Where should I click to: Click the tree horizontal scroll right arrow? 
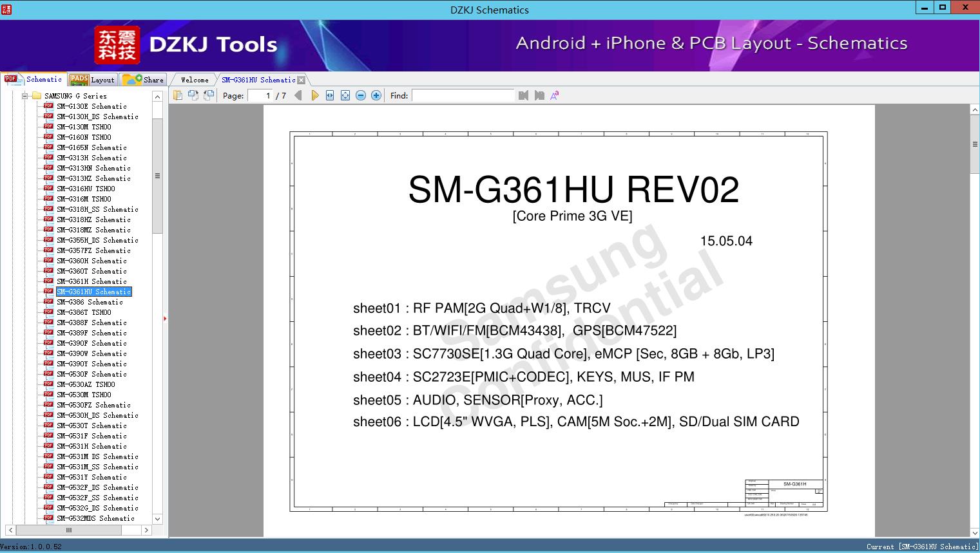[146, 530]
